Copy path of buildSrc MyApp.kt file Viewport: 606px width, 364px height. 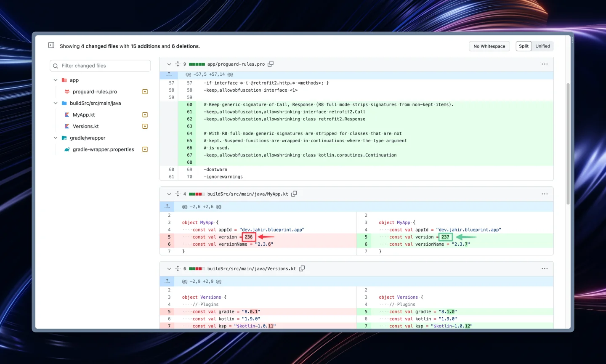(x=294, y=194)
